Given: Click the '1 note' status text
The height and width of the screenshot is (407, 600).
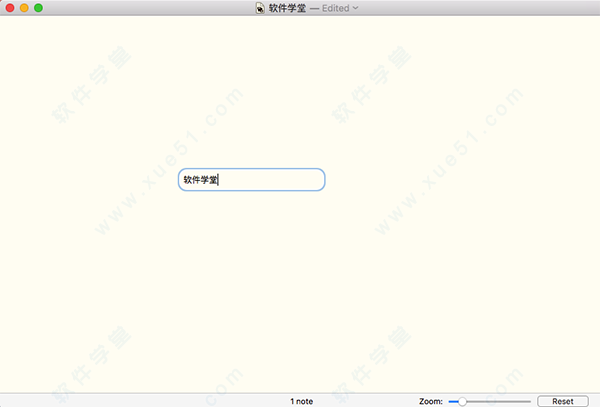Looking at the screenshot, I should tap(302, 401).
